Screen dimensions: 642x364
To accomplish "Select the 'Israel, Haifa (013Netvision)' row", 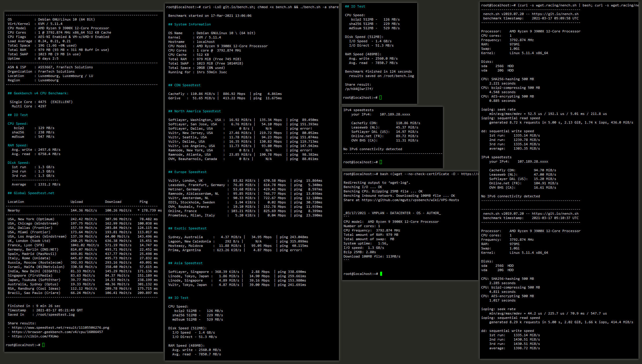I will click(x=83, y=267).
